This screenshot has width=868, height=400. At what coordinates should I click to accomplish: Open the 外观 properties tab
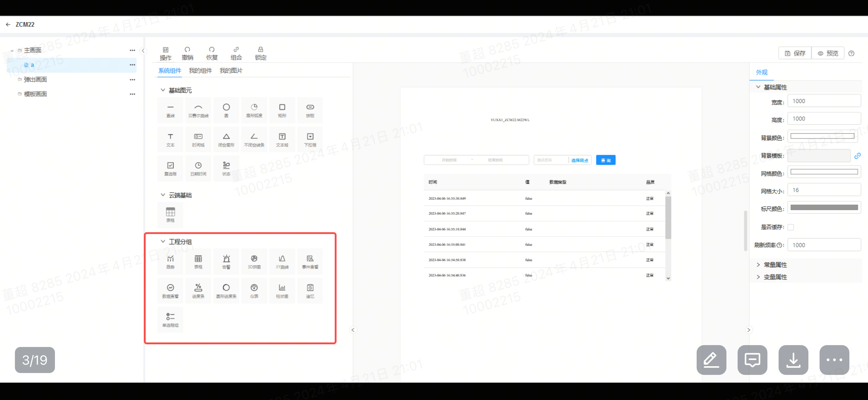click(762, 72)
